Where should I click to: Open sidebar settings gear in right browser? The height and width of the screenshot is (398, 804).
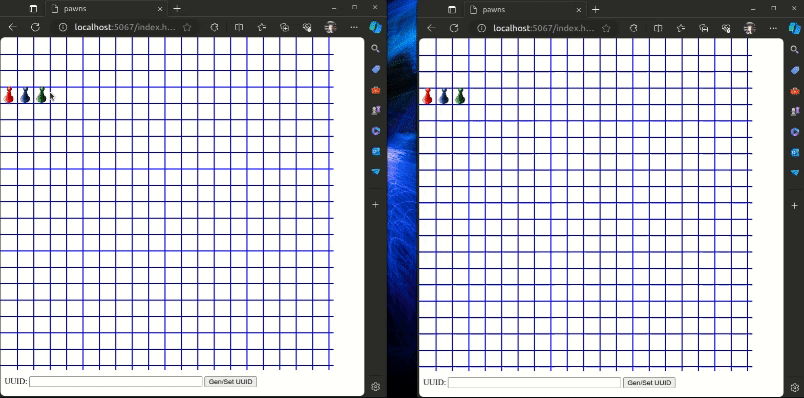pos(794,387)
